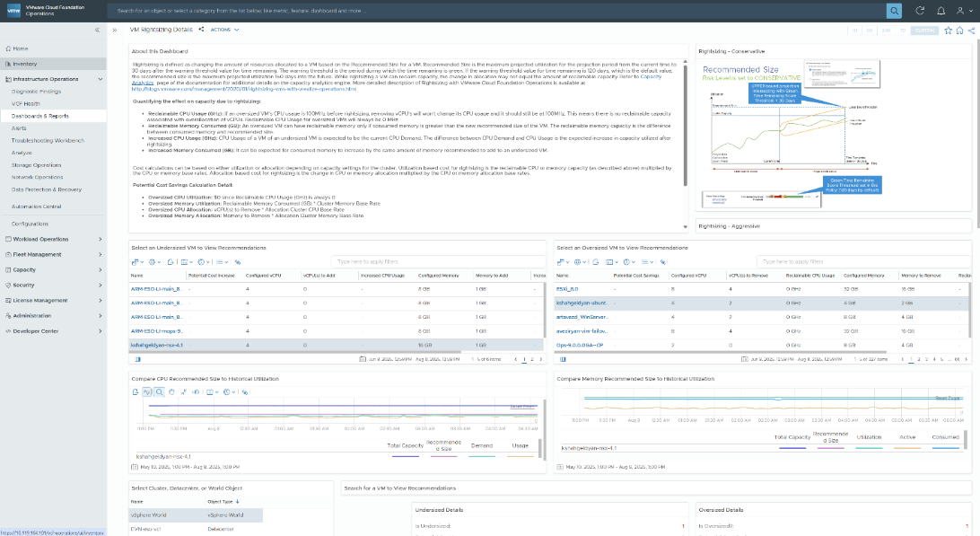Collapse the left navigation with double-chevron
The height and width of the screenshot is (536, 980).
tap(97, 30)
